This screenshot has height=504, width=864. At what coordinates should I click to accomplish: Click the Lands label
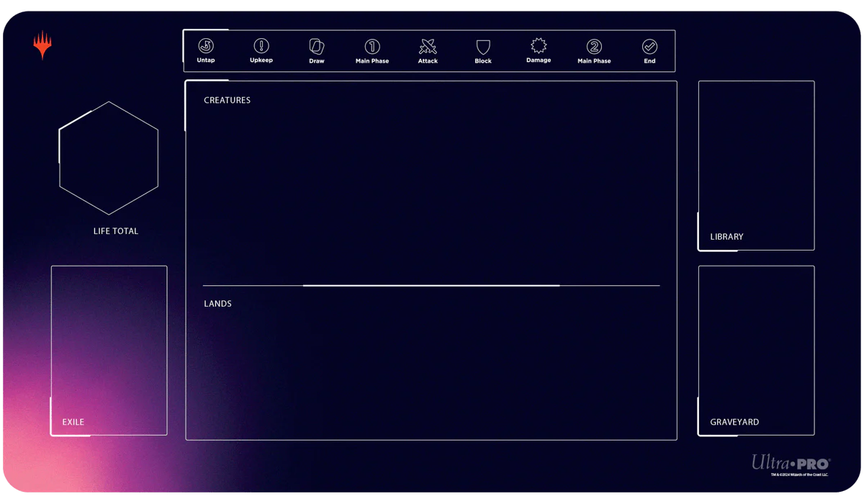tap(217, 304)
